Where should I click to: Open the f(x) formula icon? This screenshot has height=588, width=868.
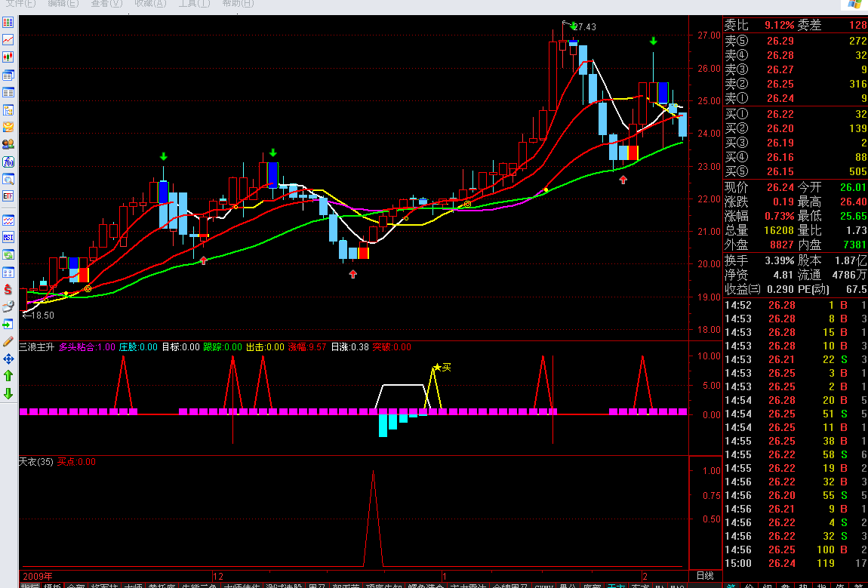[8, 162]
